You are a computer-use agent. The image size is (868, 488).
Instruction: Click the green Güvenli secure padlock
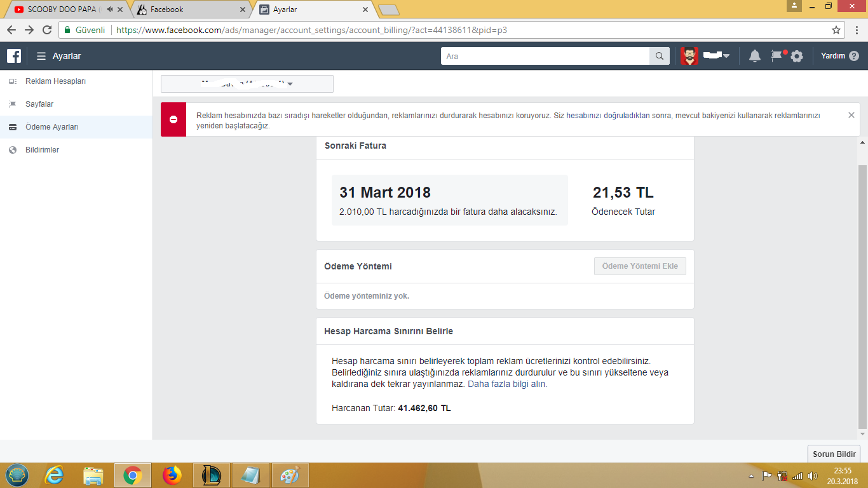coord(68,30)
